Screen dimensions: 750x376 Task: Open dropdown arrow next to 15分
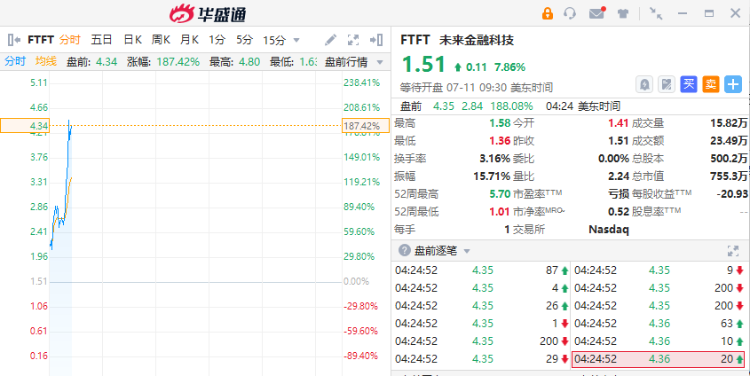click(x=297, y=40)
